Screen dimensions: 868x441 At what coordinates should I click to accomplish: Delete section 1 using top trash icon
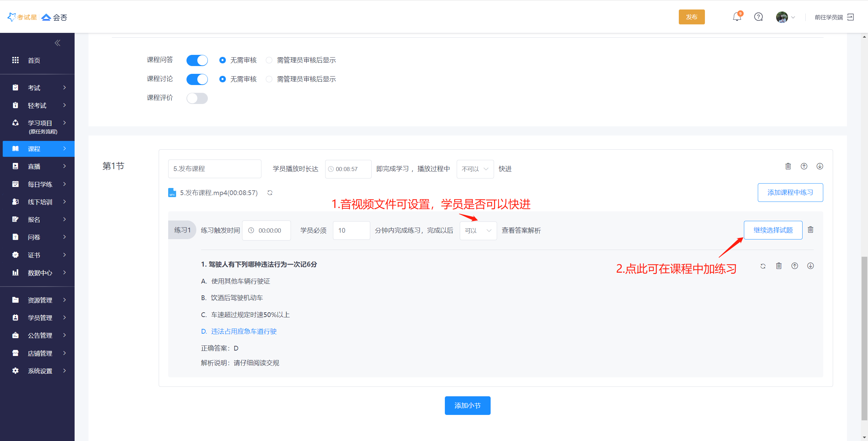(x=788, y=166)
